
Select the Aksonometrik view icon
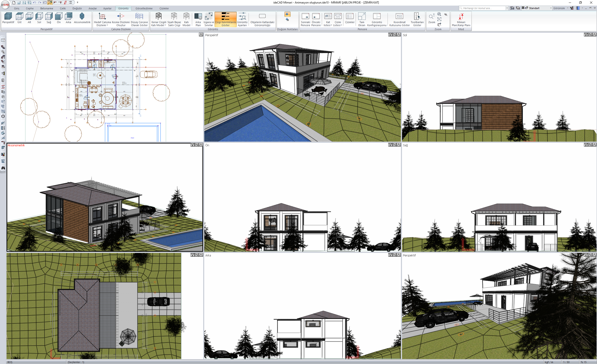point(82,17)
